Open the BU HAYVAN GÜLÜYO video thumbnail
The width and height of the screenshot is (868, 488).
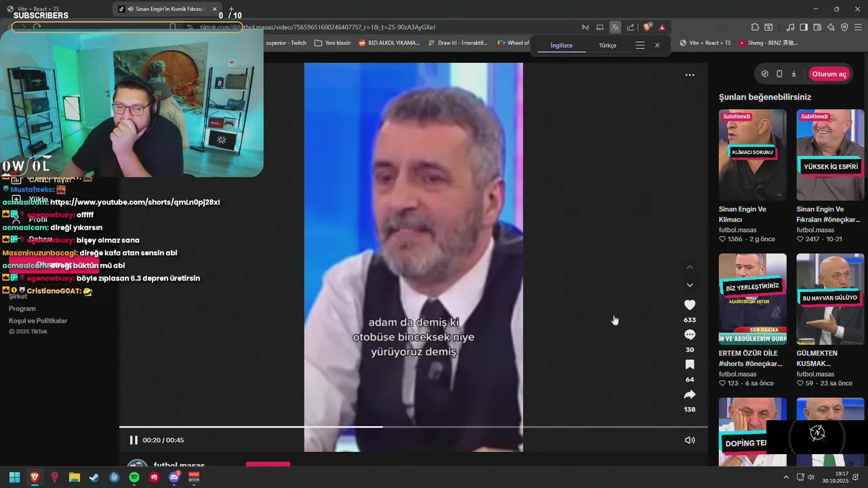tap(830, 299)
